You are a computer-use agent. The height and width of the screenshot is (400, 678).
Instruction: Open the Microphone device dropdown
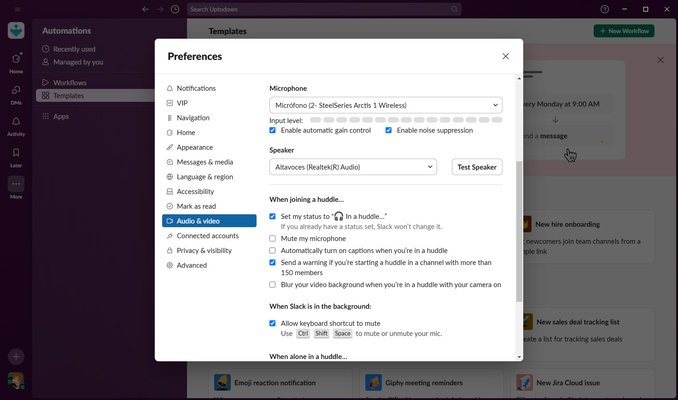tap(386, 105)
